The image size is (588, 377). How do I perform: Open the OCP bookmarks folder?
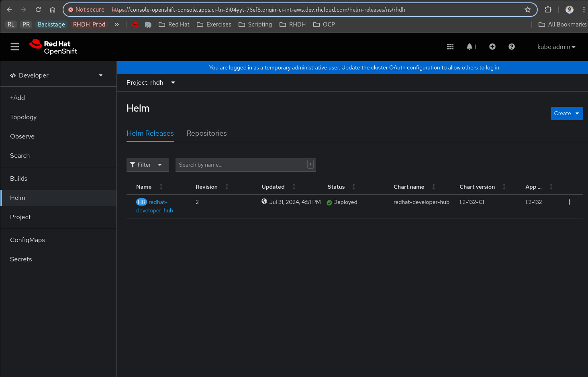pos(324,24)
